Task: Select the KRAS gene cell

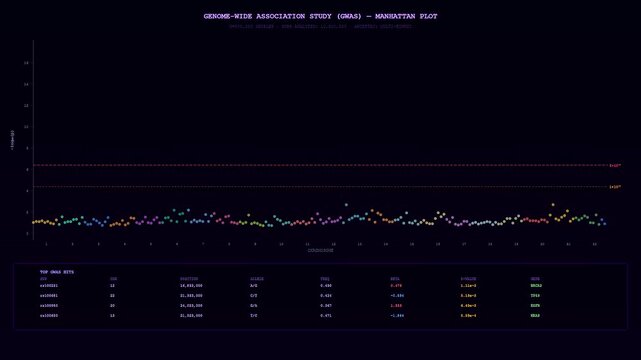Action: [535, 315]
